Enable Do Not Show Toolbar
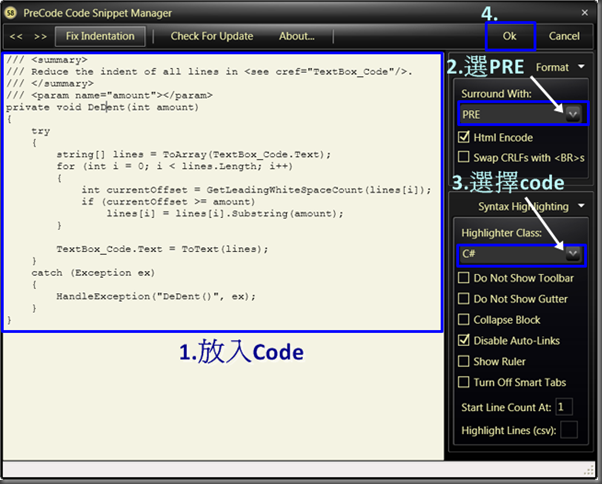The height and width of the screenshot is (484, 602). (x=464, y=278)
